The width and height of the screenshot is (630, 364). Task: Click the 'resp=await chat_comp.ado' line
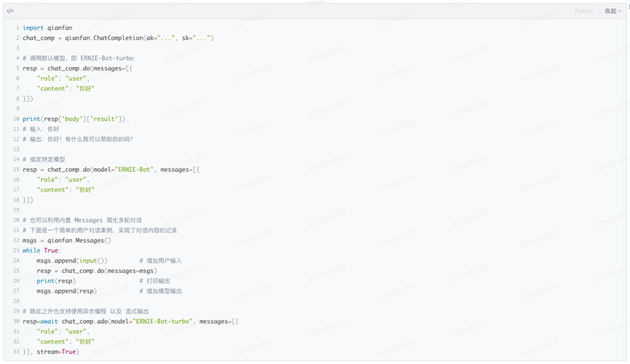point(130,322)
